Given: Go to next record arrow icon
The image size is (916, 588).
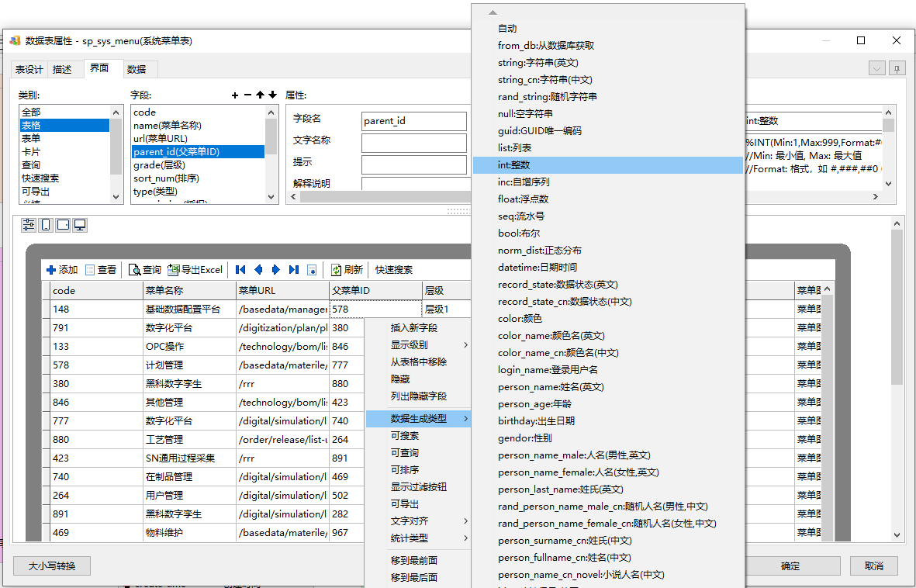Looking at the screenshot, I should pyautogui.click(x=276, y=269).
